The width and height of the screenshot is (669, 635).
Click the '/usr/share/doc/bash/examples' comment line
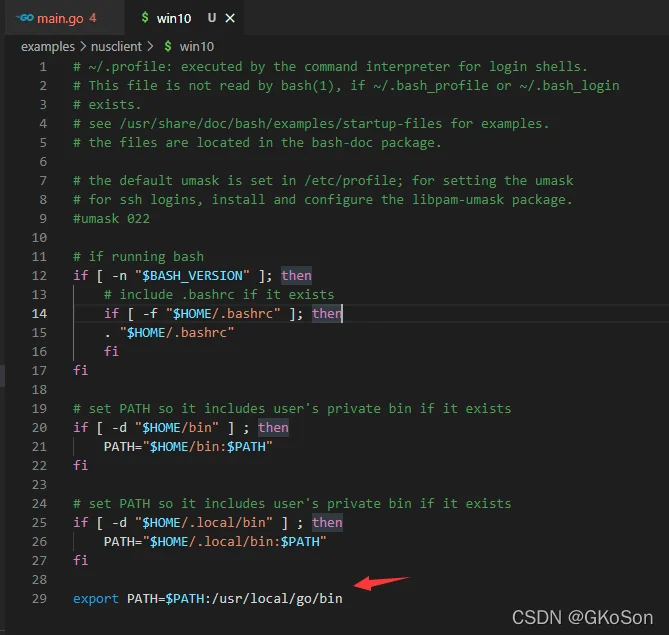click(311, 124)
